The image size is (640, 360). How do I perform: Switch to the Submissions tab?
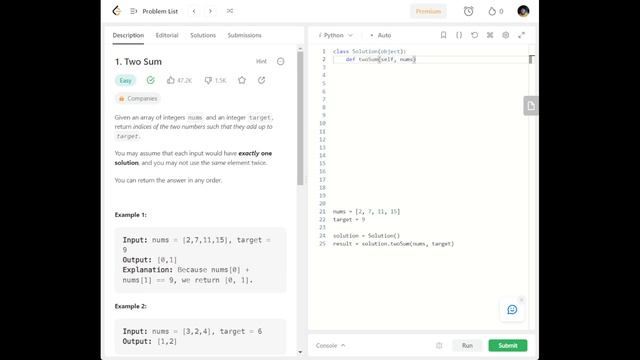point(244,36)
